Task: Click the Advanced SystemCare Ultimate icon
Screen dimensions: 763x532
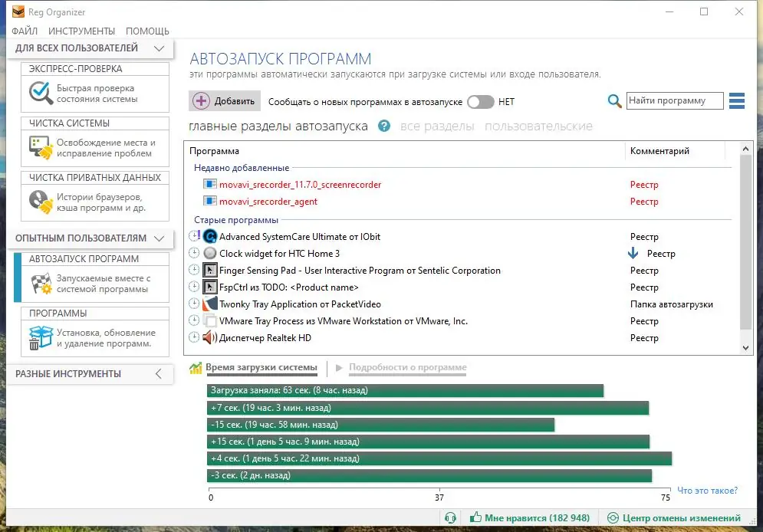Action: click(x=209, y=236)
